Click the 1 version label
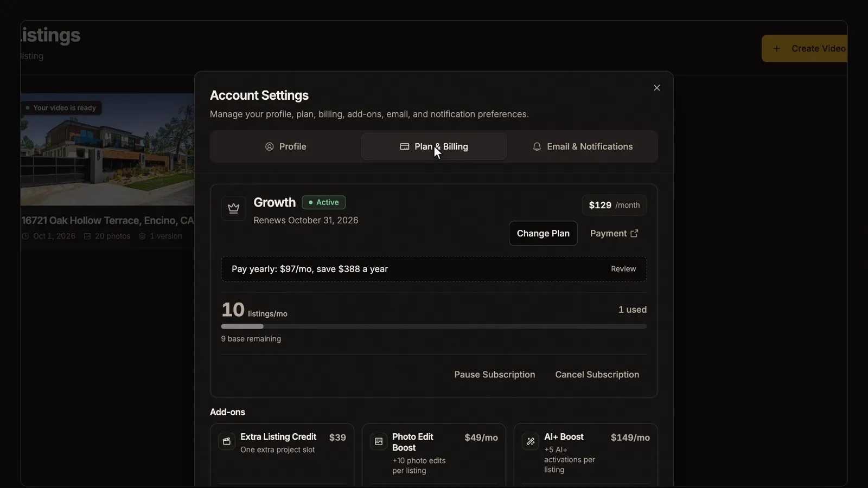Viewport: 868px width, 488px height. (160, 236)
